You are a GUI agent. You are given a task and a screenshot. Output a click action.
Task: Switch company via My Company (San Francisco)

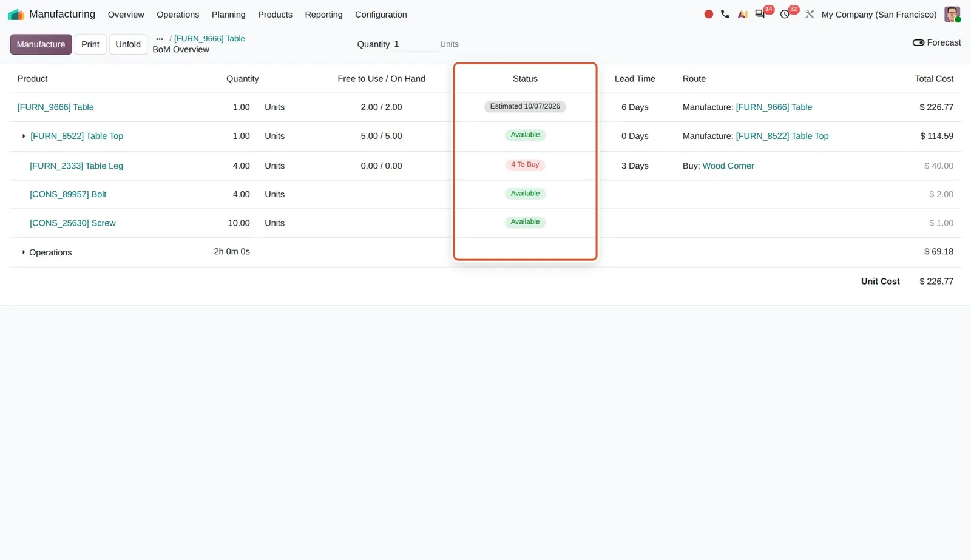pyautogui.click(x=879, y=15)
